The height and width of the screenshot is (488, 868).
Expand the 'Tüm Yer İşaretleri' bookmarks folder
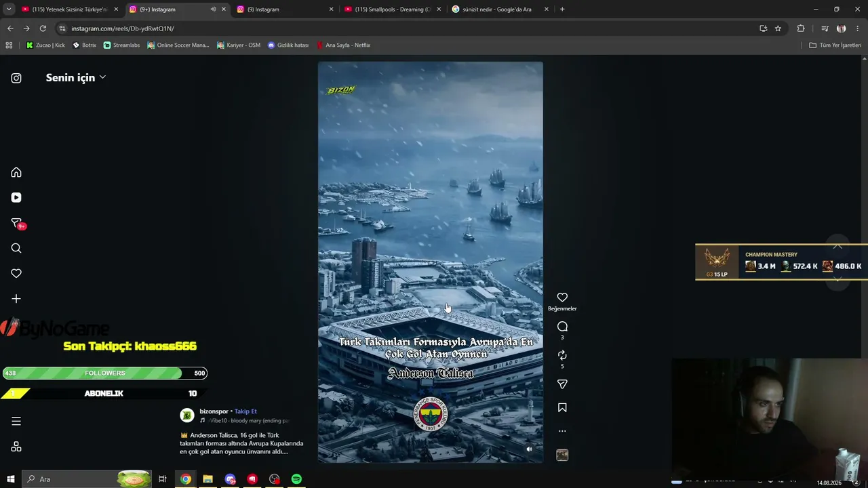click(835, 45)
